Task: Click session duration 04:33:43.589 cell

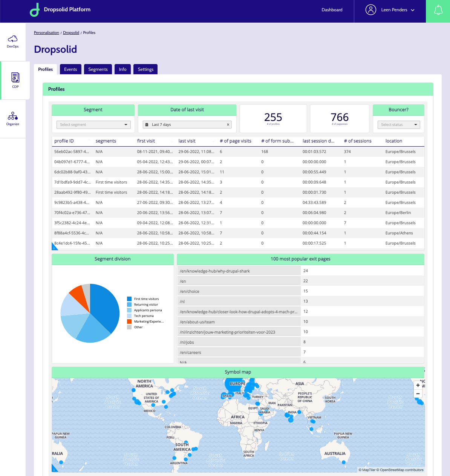Action: 314,202
